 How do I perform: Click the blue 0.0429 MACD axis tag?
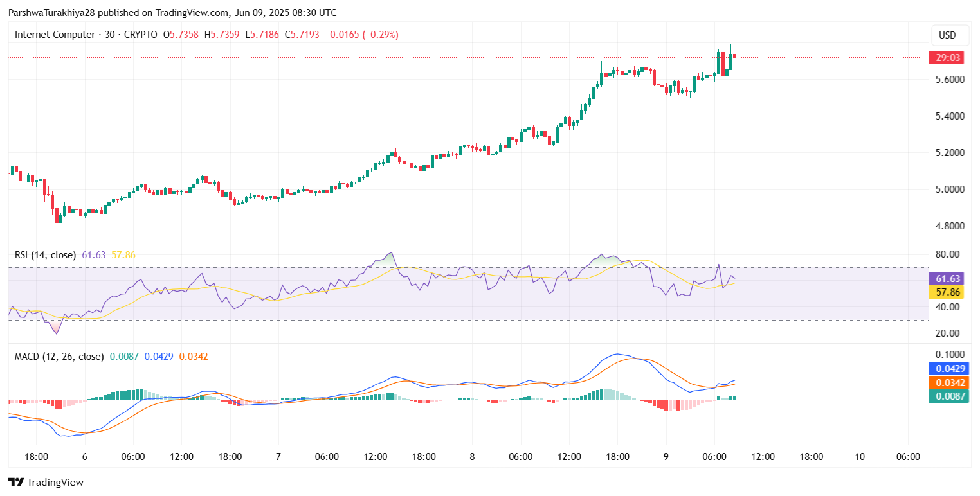tap(948, 369)
